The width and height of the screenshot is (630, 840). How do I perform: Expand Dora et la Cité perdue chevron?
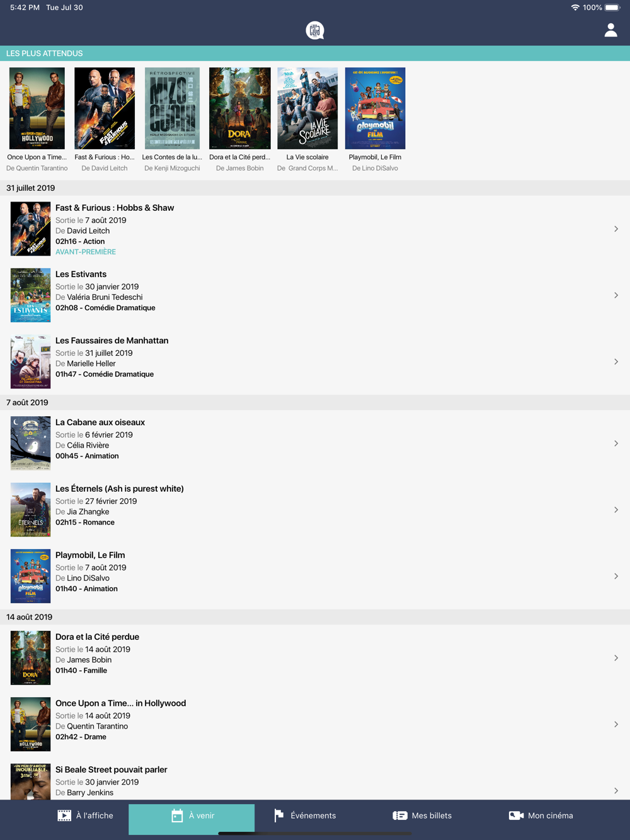coord(616,658)
